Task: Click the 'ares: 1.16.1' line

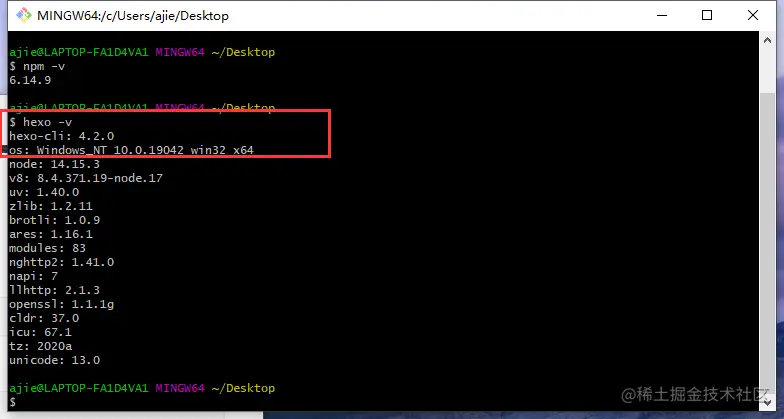Action: coord(50,234)
